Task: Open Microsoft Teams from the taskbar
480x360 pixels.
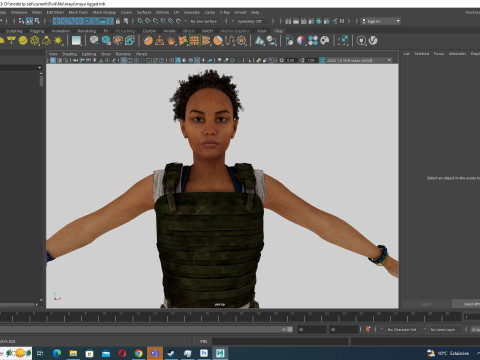Action: click(155, 353)
